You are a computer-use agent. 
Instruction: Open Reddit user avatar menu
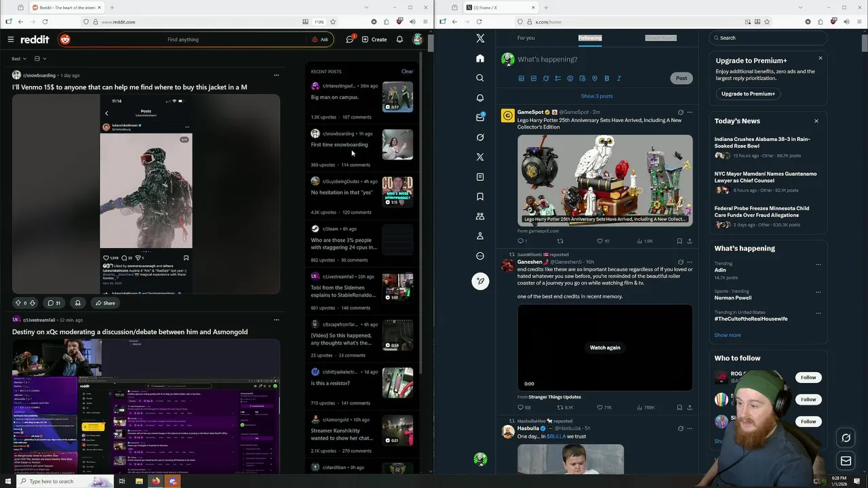(x=418, y=39)
